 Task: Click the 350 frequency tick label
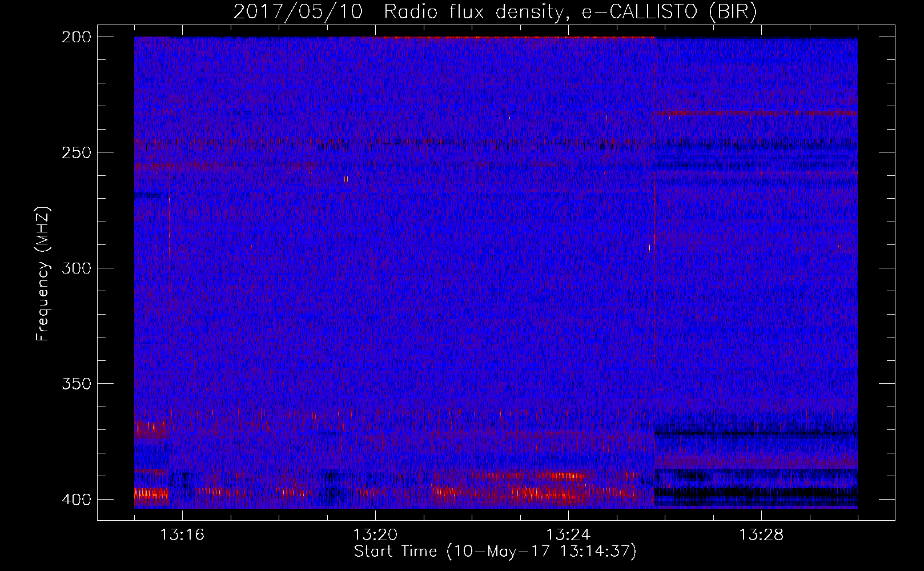(x=77, y=384)
